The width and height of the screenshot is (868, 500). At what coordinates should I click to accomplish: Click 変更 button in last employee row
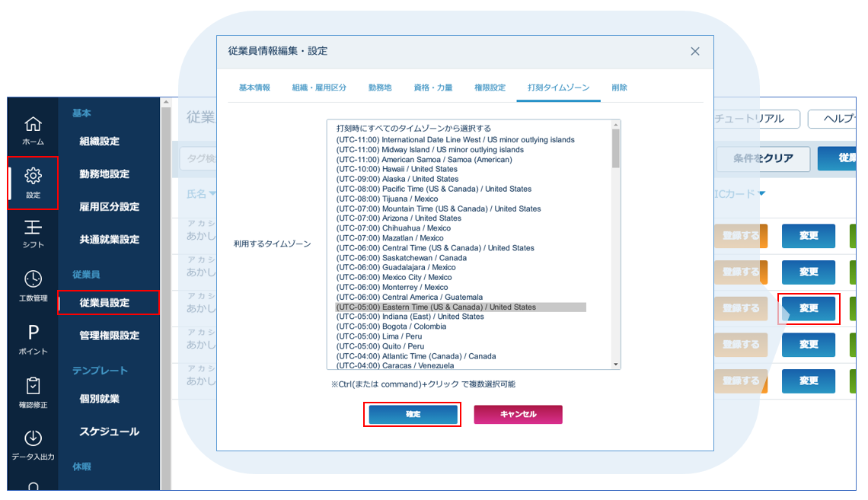[808, 381]
